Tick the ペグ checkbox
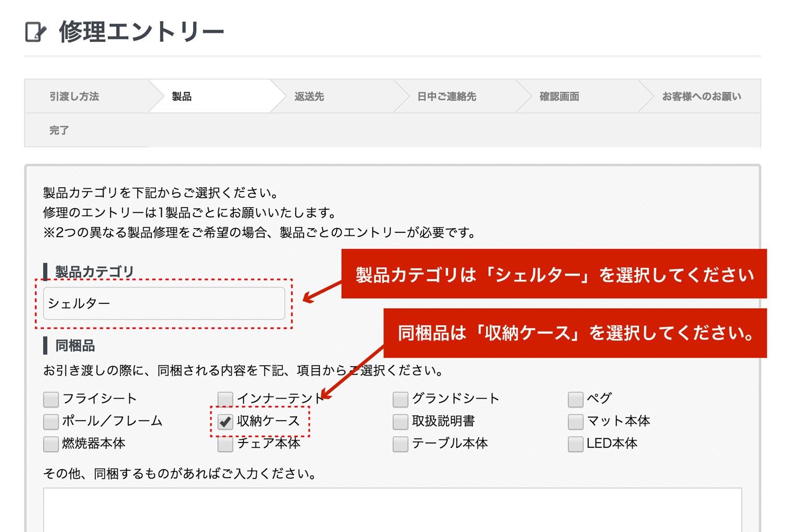 [575, 400]
